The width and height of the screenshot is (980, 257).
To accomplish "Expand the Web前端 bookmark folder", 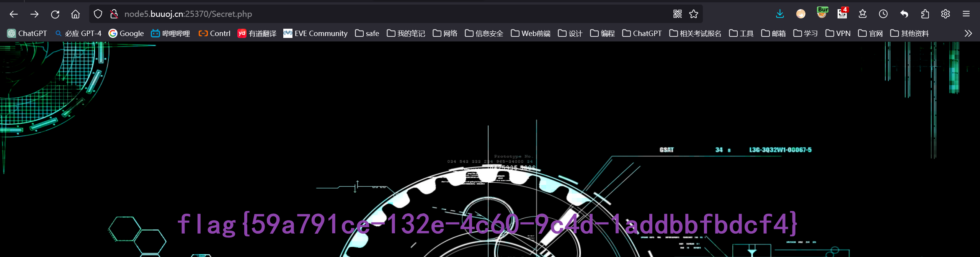I will (x=531, y=34).
